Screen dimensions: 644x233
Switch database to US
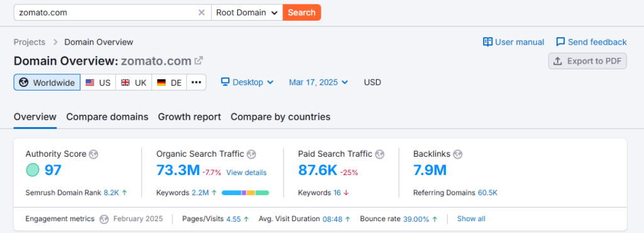pos(98,82)
